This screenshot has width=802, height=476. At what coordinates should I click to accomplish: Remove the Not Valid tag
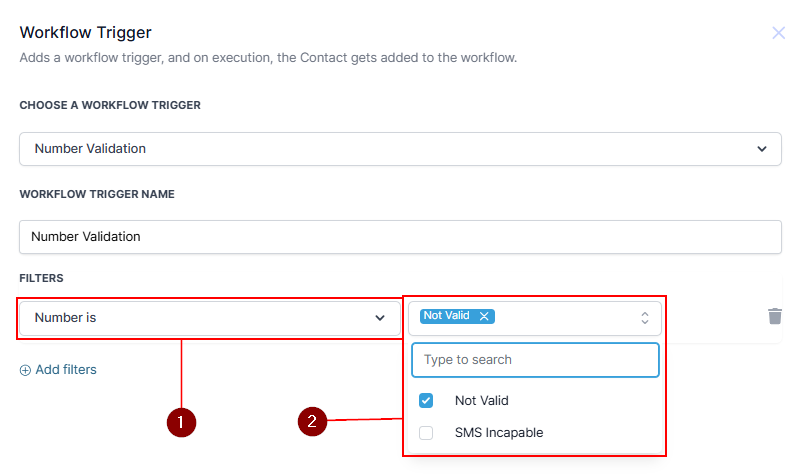point(484,316)
